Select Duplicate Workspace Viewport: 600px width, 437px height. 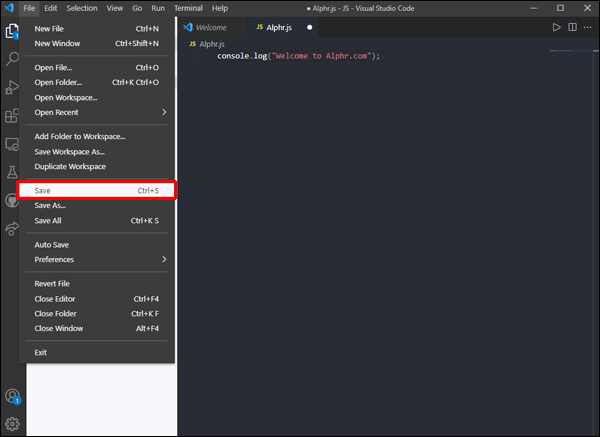pyautogui.click(x=97, y=166)
